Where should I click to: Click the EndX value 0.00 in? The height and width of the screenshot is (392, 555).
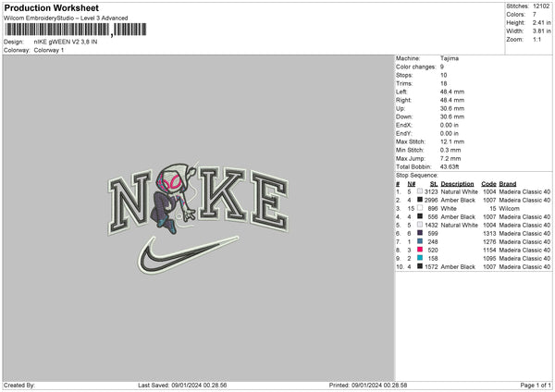point(450,125)
